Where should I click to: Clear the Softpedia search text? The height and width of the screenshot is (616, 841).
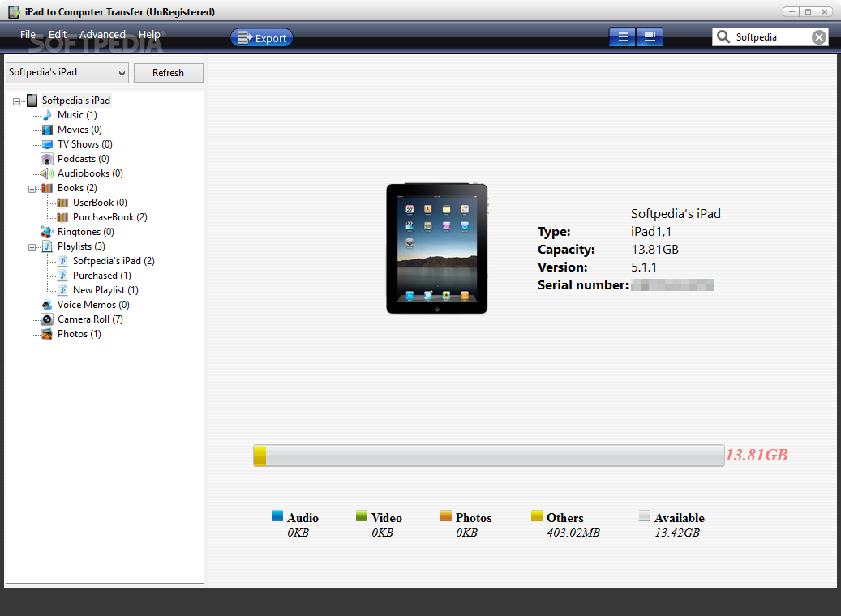click(x=818, y=37)
